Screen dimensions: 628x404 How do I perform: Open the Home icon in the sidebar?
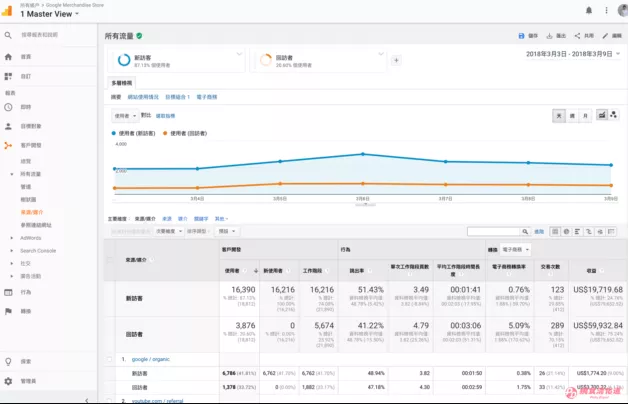[x=8, y=57]
